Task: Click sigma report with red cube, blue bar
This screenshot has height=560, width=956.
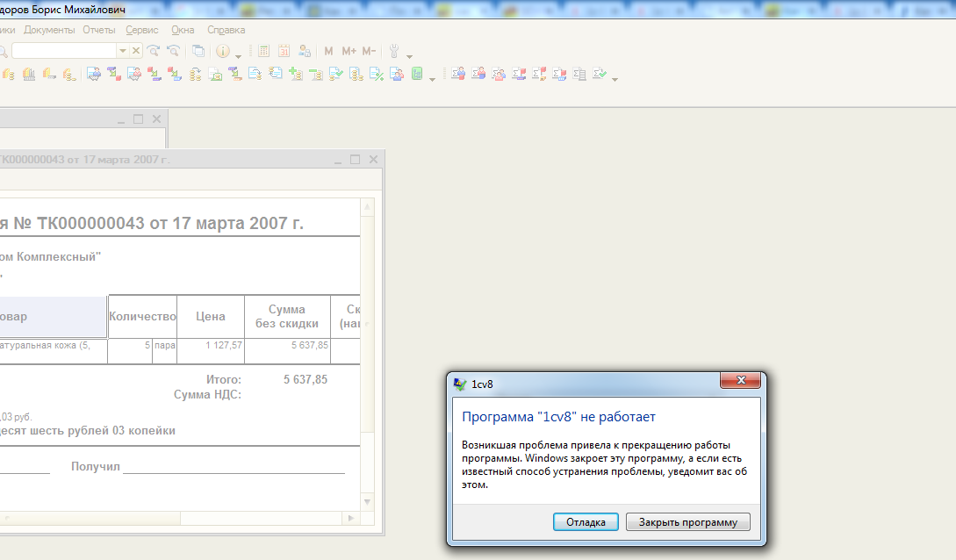Action: pos(559,75)
